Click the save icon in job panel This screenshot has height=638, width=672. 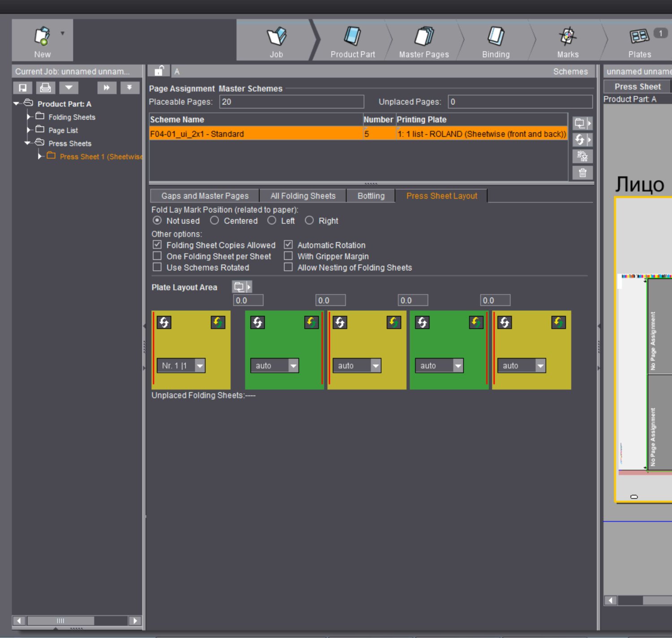click(x=22, y=88)
